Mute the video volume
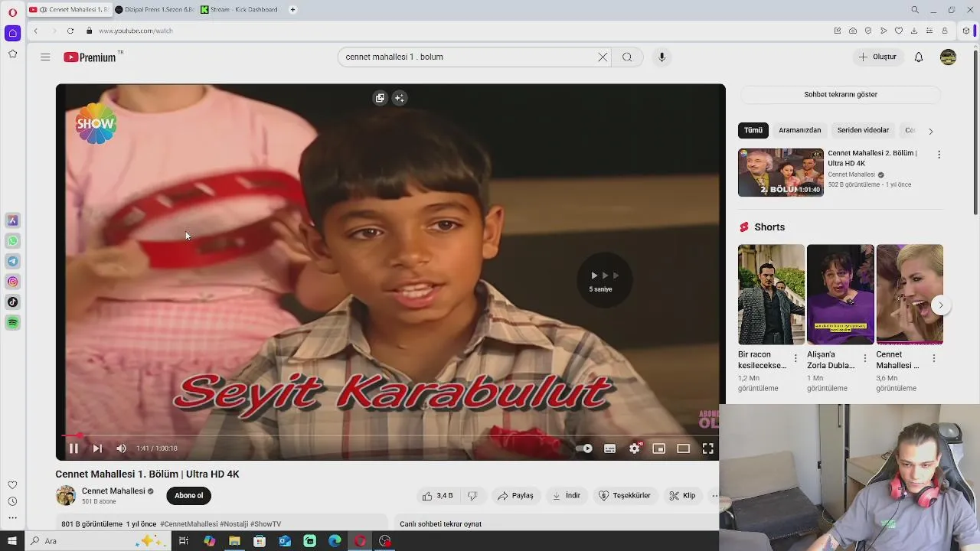 click(x=121, y=448)
